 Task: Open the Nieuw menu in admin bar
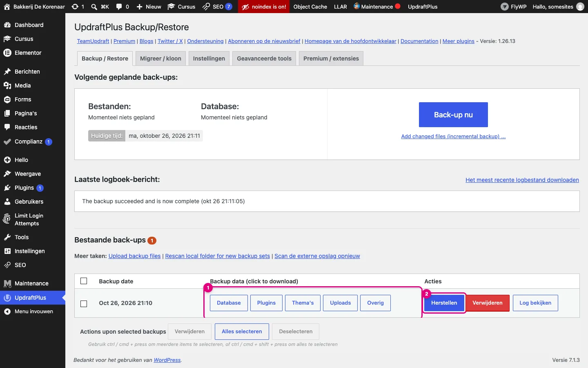click(149, 7)
